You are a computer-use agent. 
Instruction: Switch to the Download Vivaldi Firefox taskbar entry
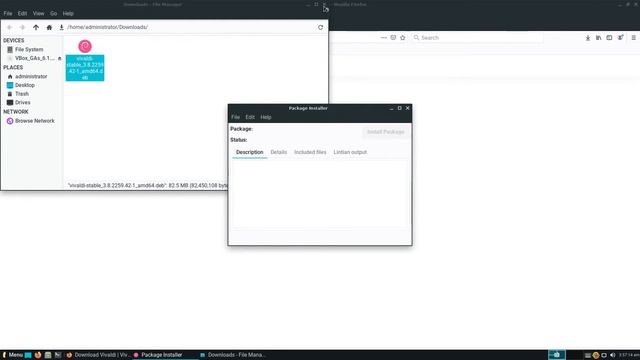pos(98,355)
